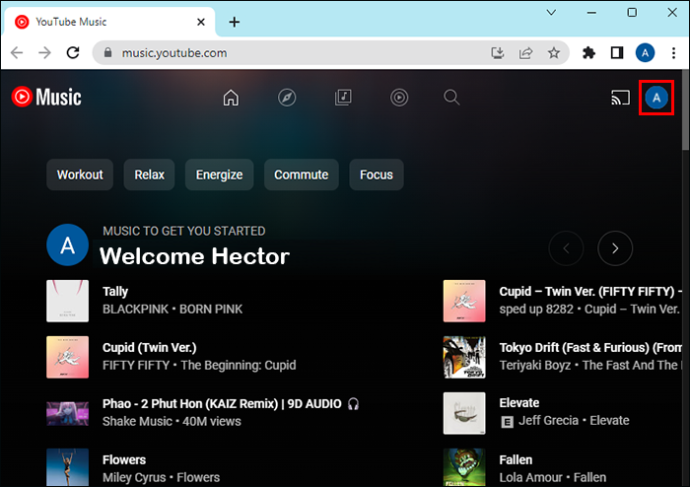Click the previous carousel arrow
This screenshot has width=690, height=487.
(x=566, y=249)
